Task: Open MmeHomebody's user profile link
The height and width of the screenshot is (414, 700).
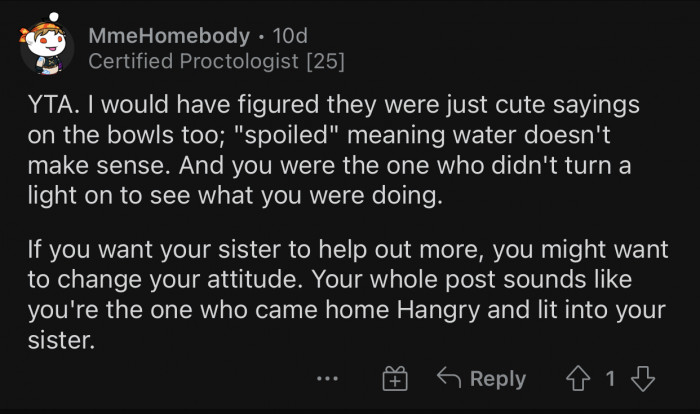Action: tap(169, 36)
